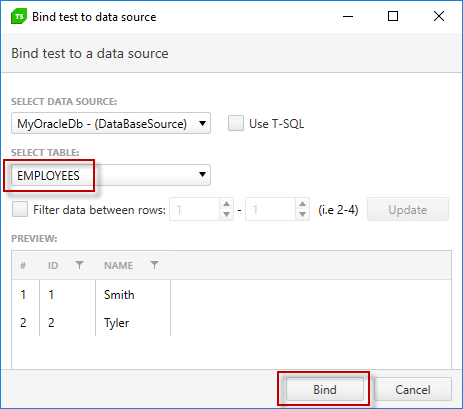
Task: Cancel the data source binding
Action: pyautogui.click(x=413, y=389)
